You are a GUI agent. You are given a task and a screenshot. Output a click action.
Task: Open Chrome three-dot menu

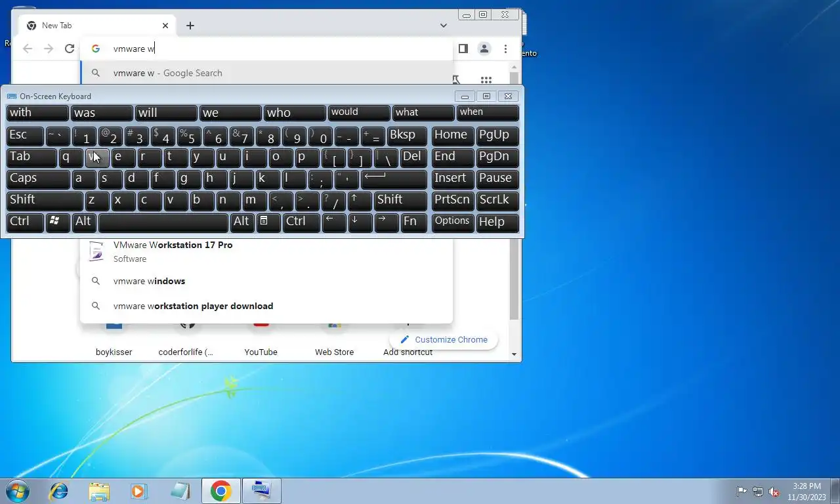tap(505, 49)
